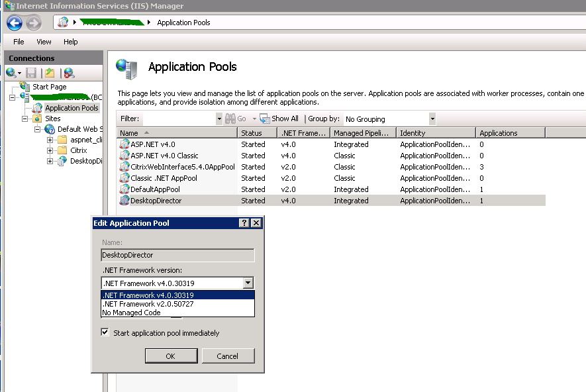This screenshot has height=392, width=586.
Task: Choose No Managed Code option
Action: [177, 313]
